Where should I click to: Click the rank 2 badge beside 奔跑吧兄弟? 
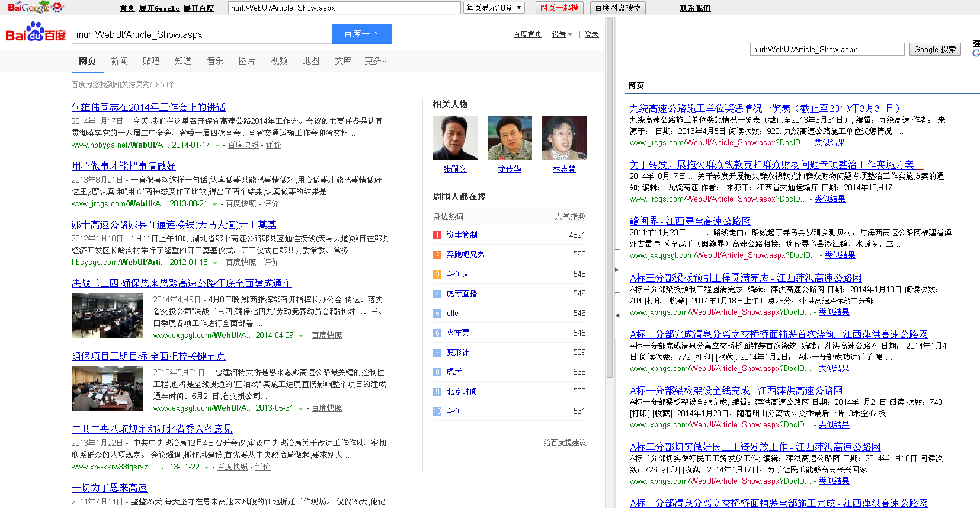437,255
